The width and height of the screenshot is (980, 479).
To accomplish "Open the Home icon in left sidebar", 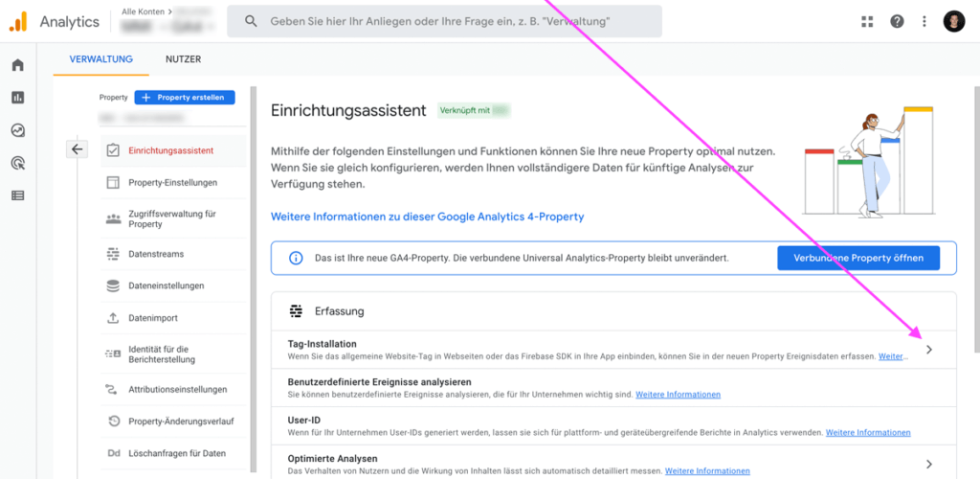I will (x=17, y=65).
